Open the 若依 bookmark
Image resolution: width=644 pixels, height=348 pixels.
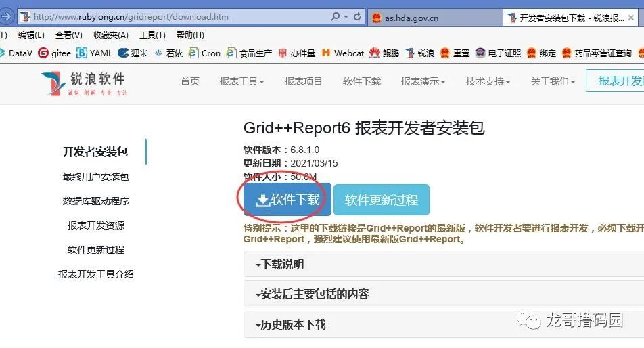tap(168, 53)
